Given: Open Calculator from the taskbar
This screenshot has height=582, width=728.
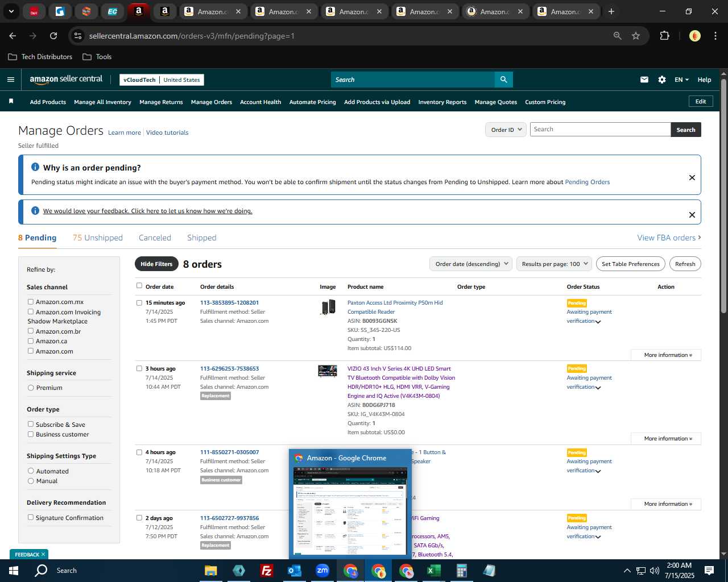Looking at the screenshot, I should (462, 571).
